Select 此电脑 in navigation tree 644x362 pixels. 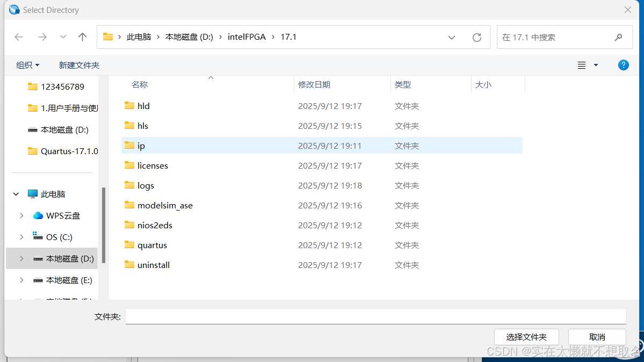click(x=53, y=194)
